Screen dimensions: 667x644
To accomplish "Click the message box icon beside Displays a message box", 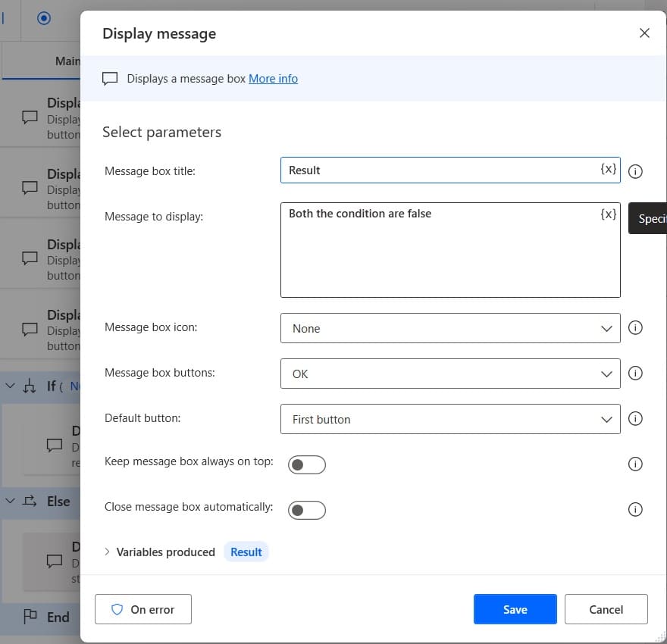I will pos(110,79).
